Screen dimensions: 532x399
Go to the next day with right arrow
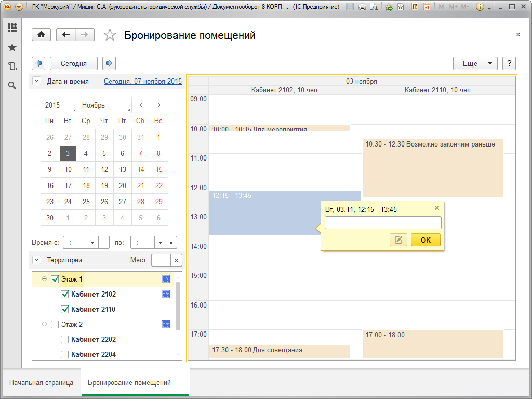(x=109, y=63)
